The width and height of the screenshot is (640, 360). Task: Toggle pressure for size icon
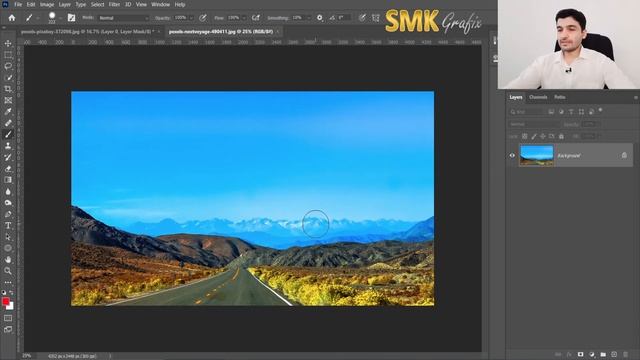[362, 18]
